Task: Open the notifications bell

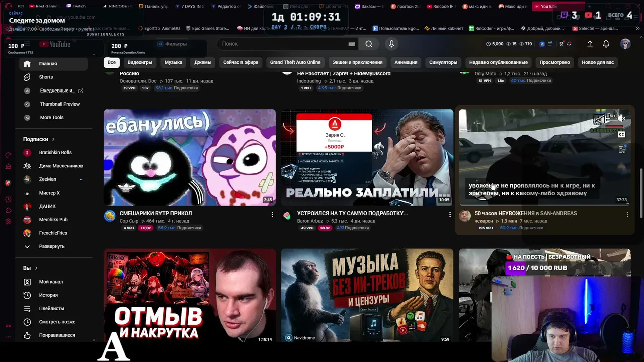Action: tap(606, 44)
